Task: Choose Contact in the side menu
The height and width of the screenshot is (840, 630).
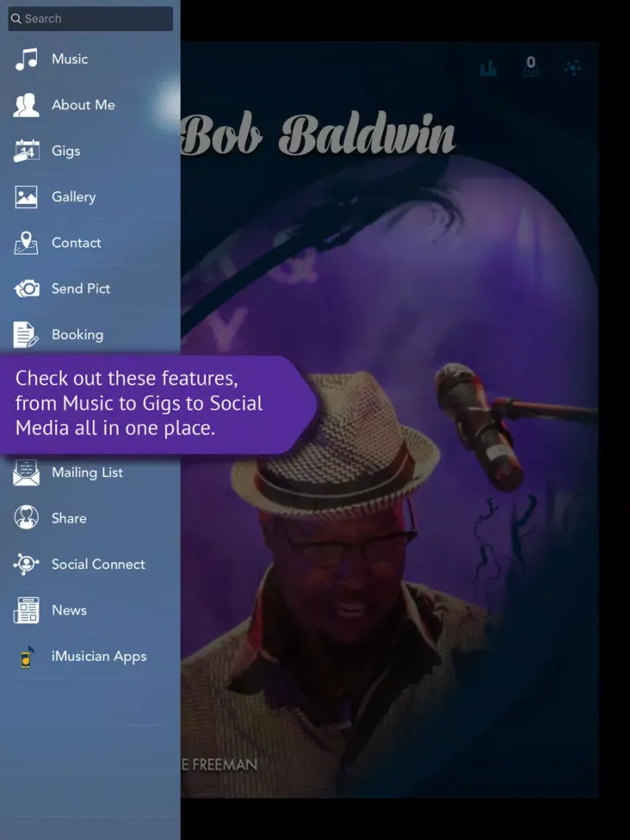Action: 90,243
